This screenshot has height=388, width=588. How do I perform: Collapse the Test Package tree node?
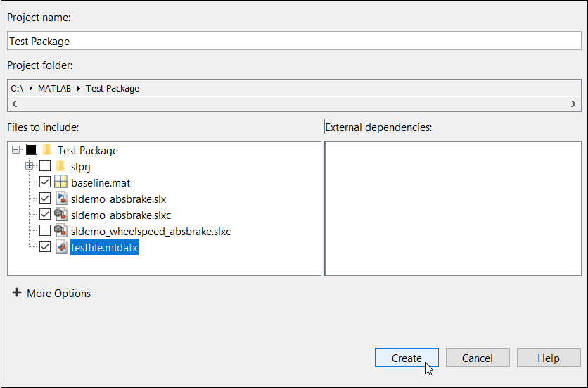[x=15, y=150]
